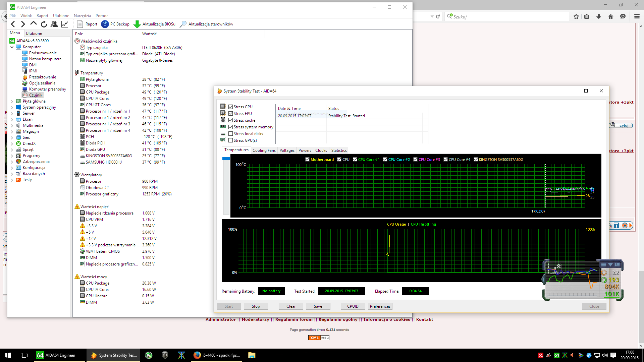The height and width of the screenshot is (362, 644).
Task: Switch to the Cooling Fans tab
Action: [x=264, y=150]
